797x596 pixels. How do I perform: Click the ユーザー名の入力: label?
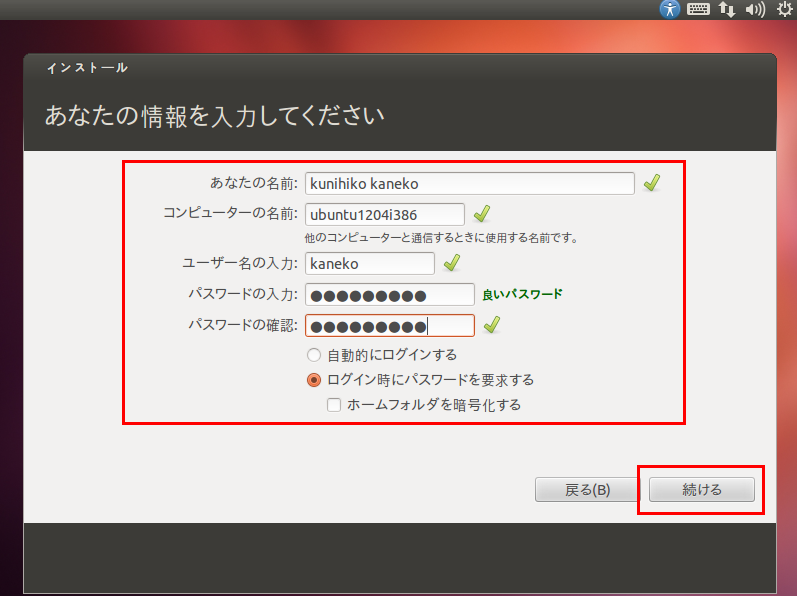tap(240, 263)
